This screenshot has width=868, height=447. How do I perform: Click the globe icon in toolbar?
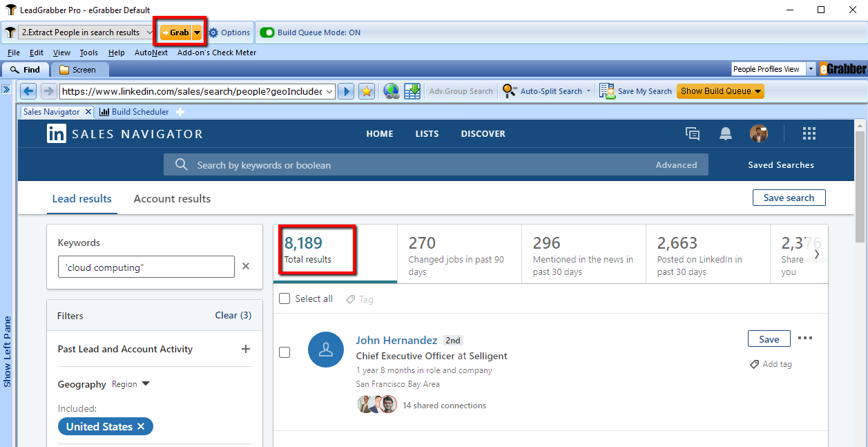click(392, 91)
